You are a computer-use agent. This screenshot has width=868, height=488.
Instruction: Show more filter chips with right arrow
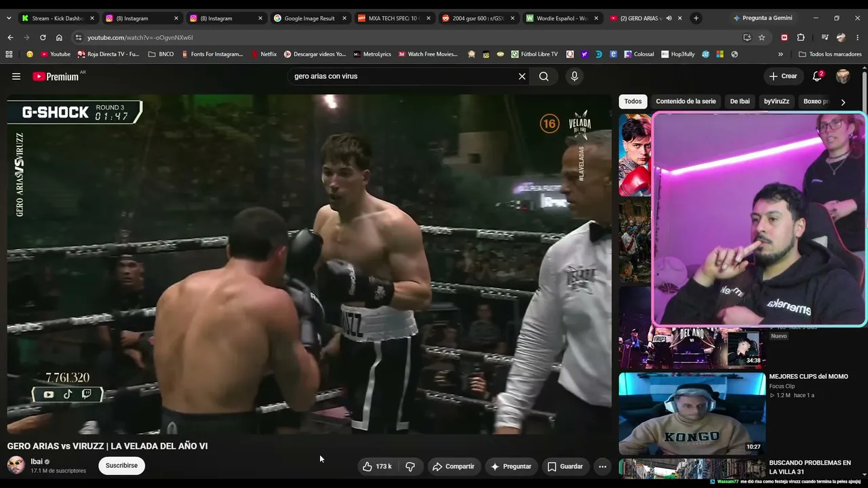[843, 102]
